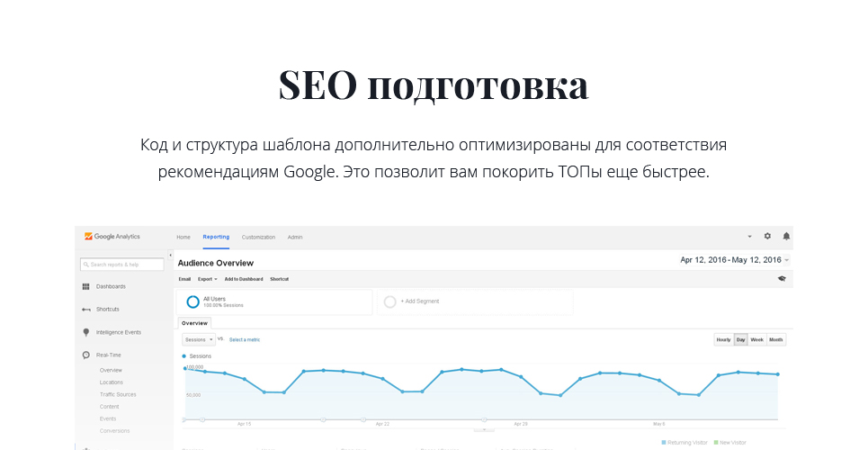
Task: Switch graph to Week view
Action: point(757,339)
